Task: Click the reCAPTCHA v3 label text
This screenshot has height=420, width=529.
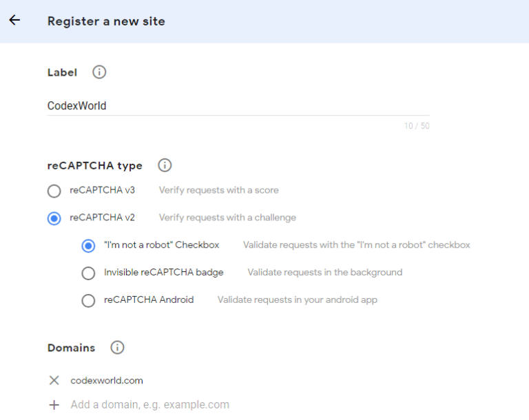Action: [x=102, y=190]
